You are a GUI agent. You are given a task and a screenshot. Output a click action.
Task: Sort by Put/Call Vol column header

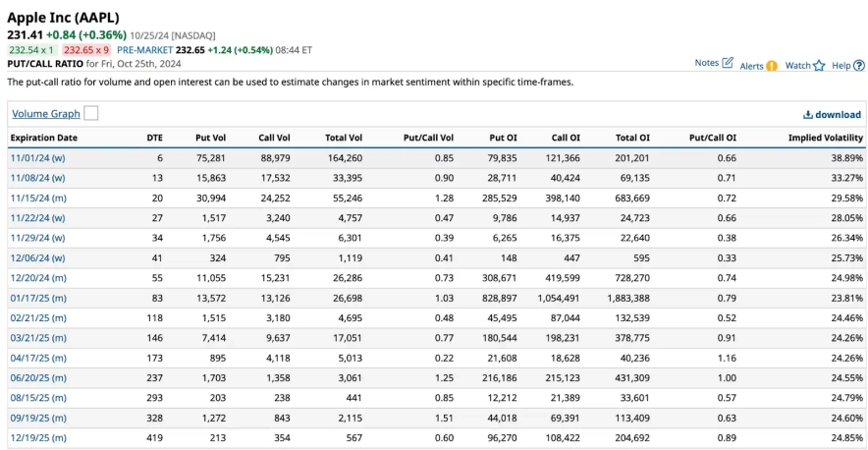coord(428,138)
